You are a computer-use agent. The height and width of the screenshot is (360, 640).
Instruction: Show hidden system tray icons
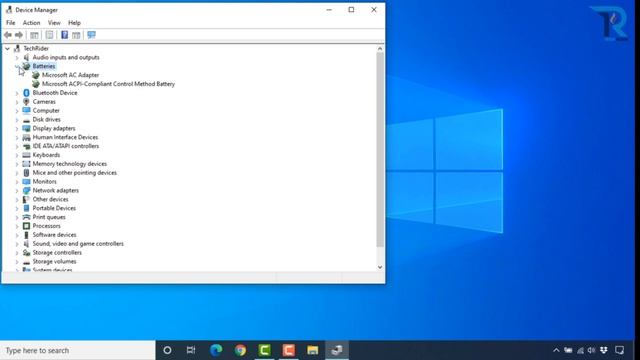[556, 351]
